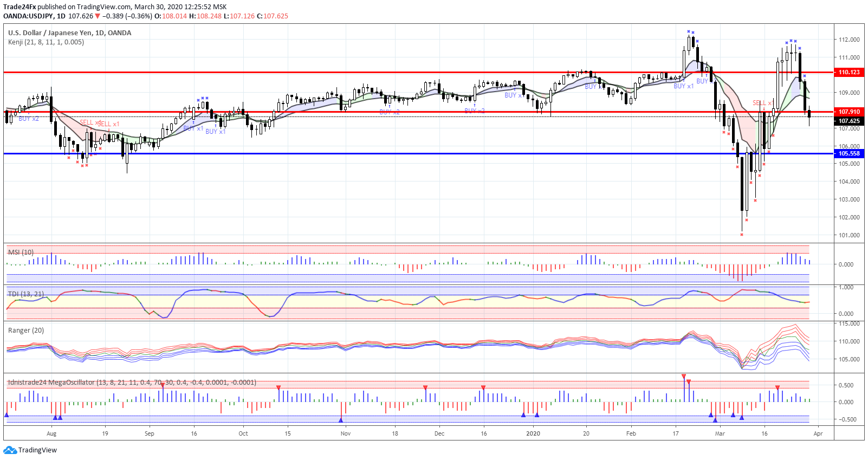Click the red 107.910 price label
868x460 pixels.
pyautogui.click(x=849, y=112)
